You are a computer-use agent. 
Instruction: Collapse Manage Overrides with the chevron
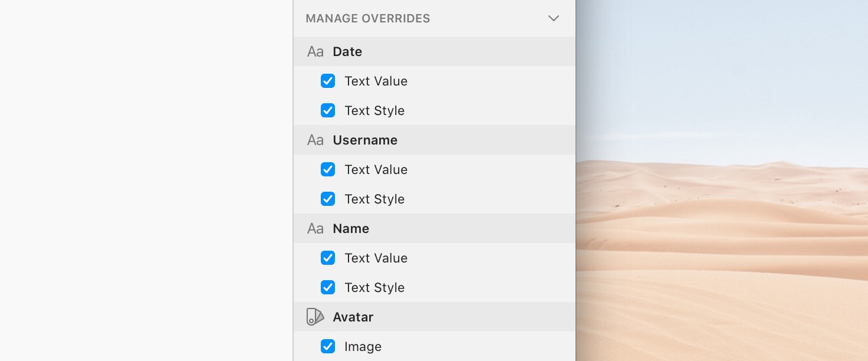coord(553,18)
